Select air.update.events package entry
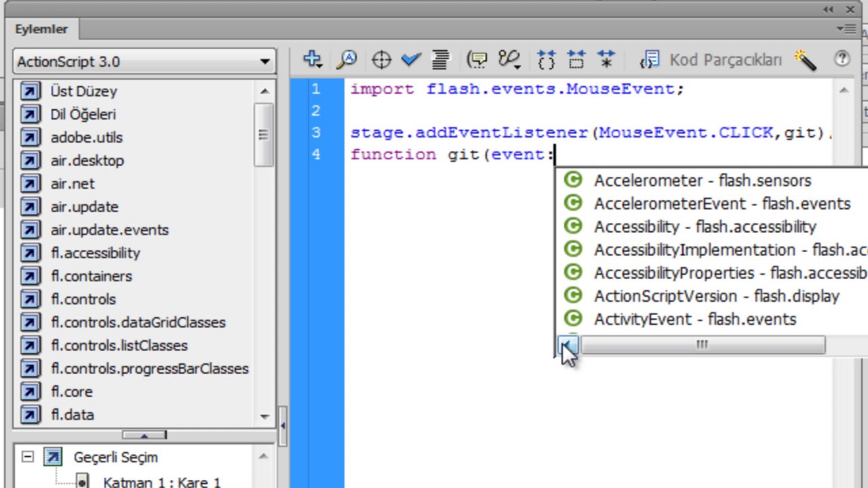The width and height of the screenshot is (868, 488). pyautogui.click(x=110, y=230)
